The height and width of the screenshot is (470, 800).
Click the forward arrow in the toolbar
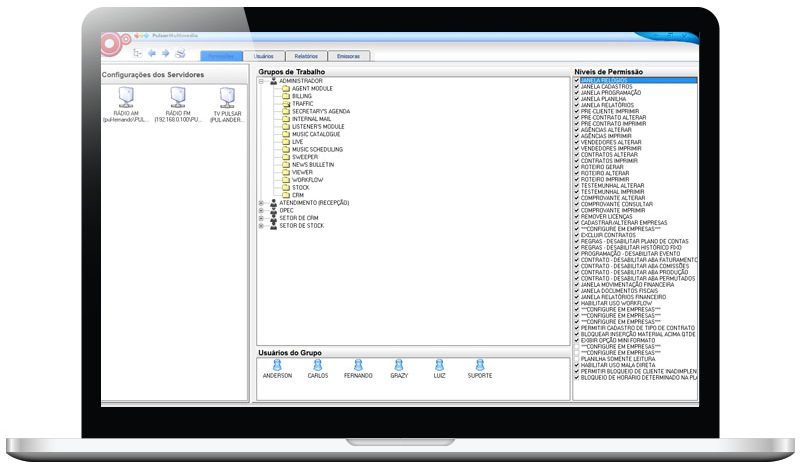click(x=165, y=53)
